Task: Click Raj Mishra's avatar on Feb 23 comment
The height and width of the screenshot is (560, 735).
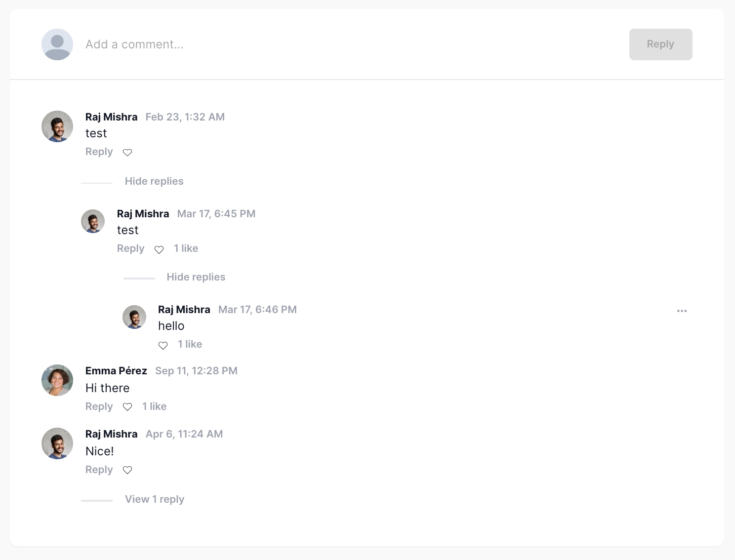Action: [x=57, y=126]
